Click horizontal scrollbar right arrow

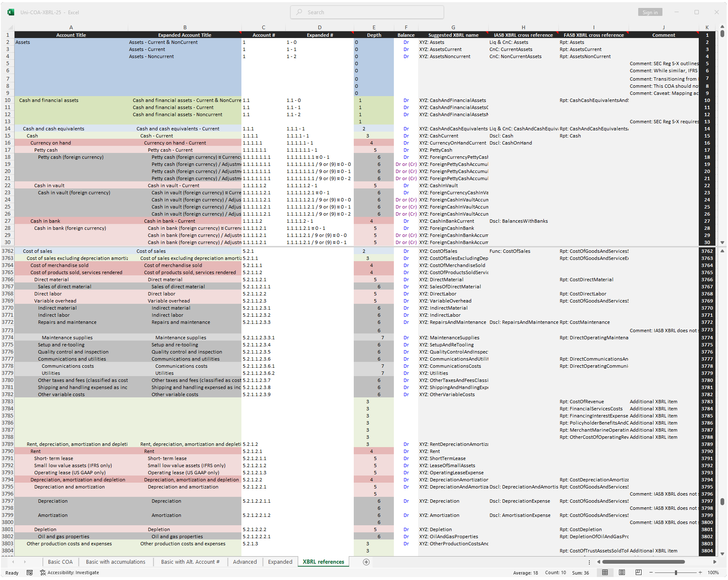pos(715,562)
